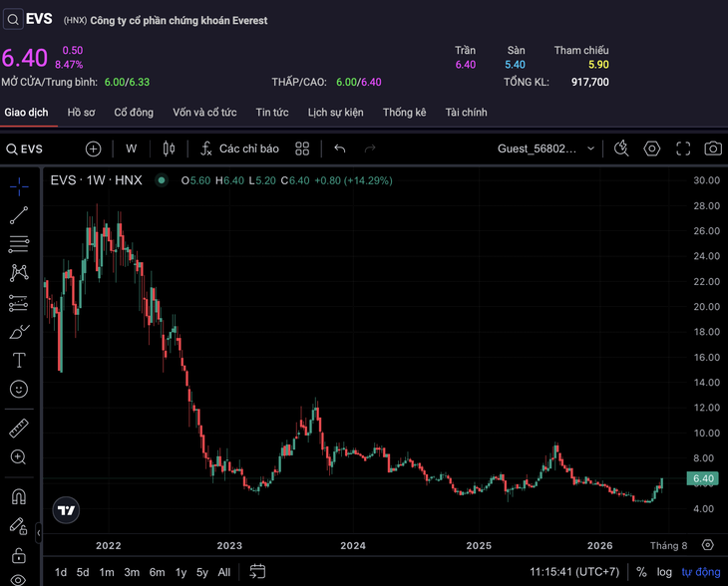Image resolution: width=728 pixels, height=586 pixels.
Task: Set chart range to 5d
Action: (83, 572)
